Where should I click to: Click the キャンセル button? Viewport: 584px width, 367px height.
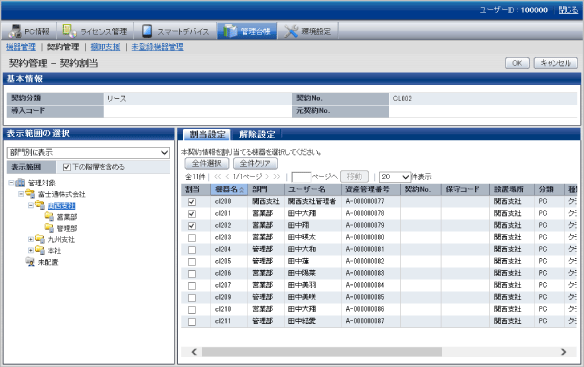[x=555, y=63]
